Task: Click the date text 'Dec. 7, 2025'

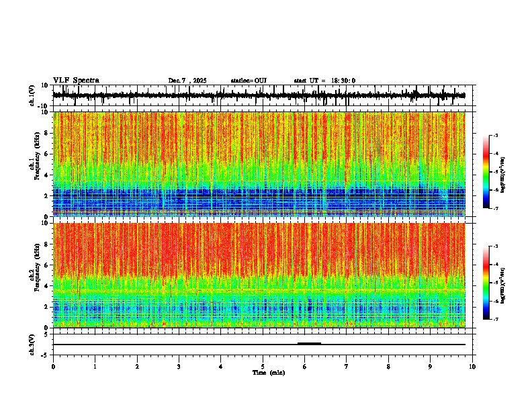Action: pos(187,81)
